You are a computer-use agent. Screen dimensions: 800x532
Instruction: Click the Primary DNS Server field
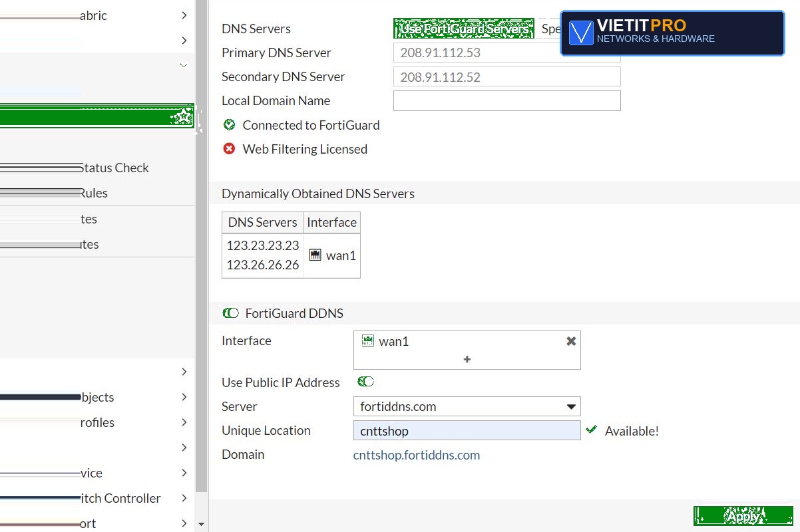[507, 53]
